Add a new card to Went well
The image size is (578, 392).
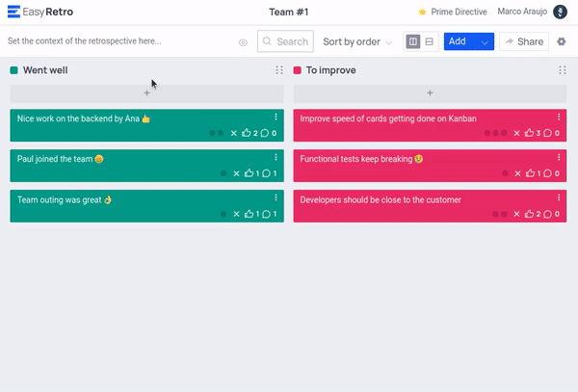coord(146,93)
